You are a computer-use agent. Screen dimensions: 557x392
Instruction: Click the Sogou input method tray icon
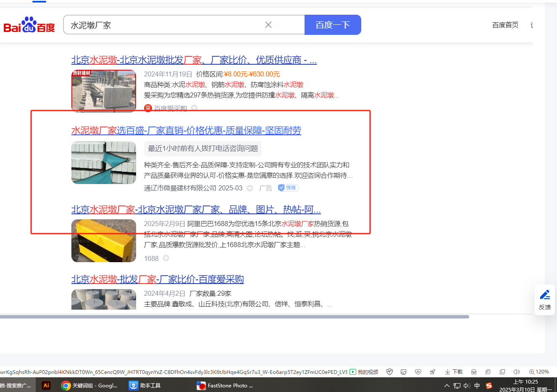489,386
